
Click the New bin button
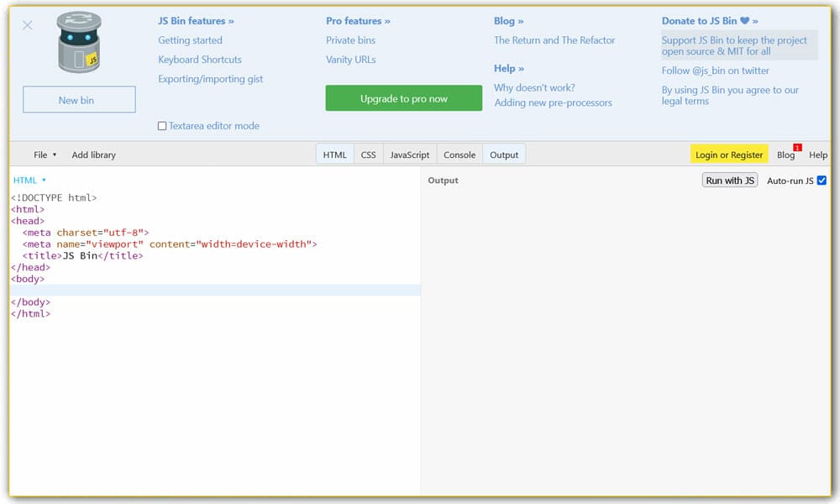pyautogui.click(x=79, y=100)
